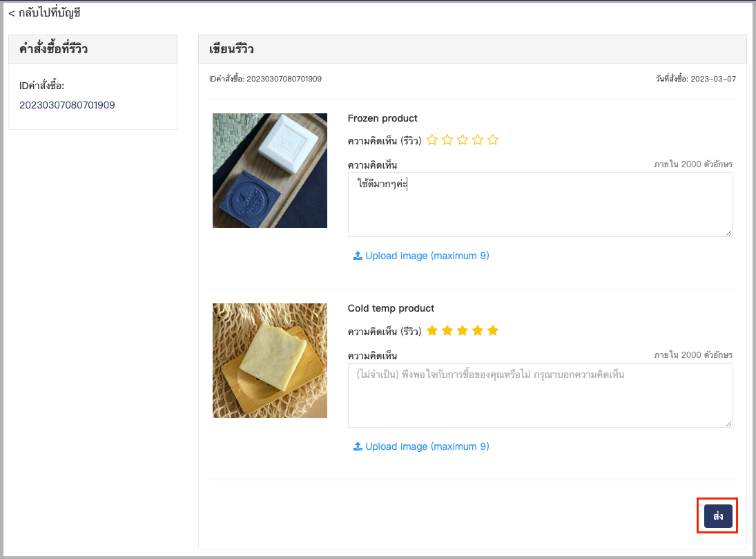Select the 'Frozen product' title text

coord(382,118)
